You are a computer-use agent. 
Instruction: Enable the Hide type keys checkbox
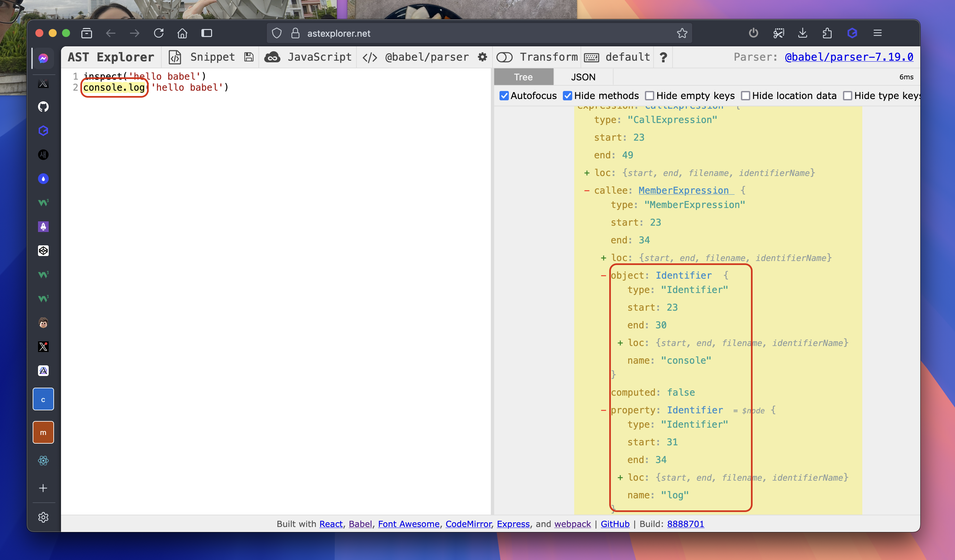point(848,95)
